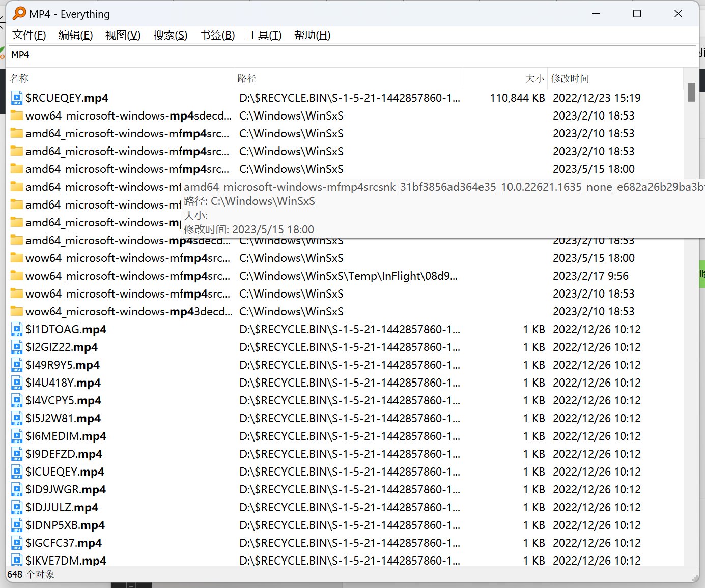The image size is (705, 588).
Task: Click the MP4 file icon of $I9DEFZD.mp4
Action: click(x=17, y=454)
